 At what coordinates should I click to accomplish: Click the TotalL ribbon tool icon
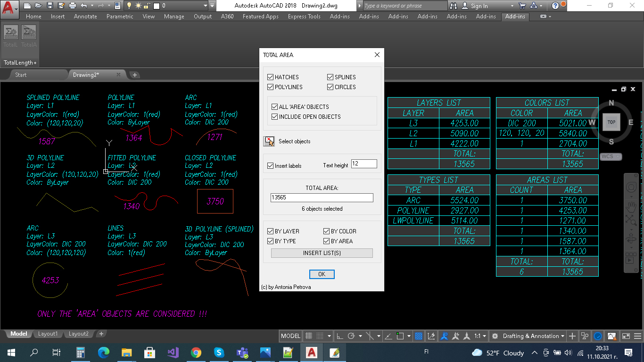(x=10, y=33)
